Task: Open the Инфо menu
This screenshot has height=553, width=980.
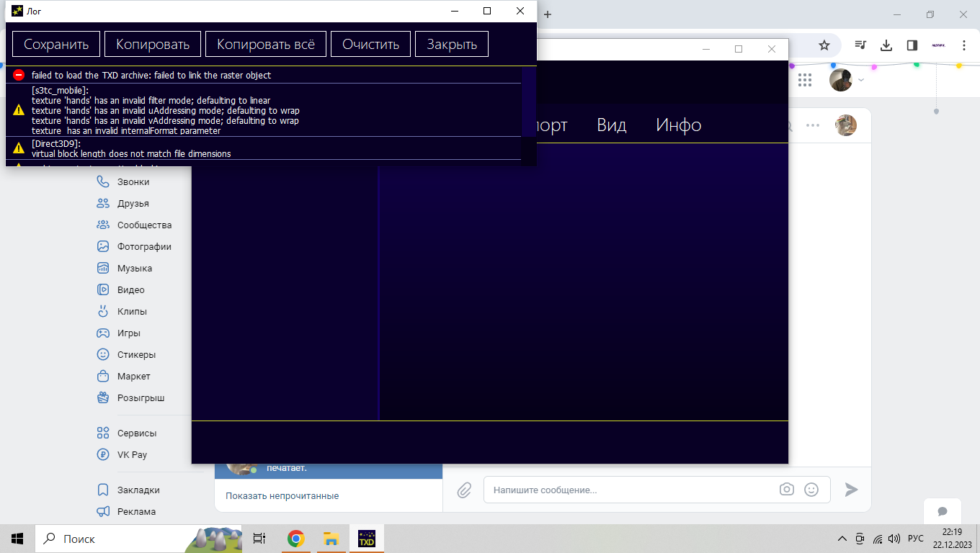Action: 678,125
